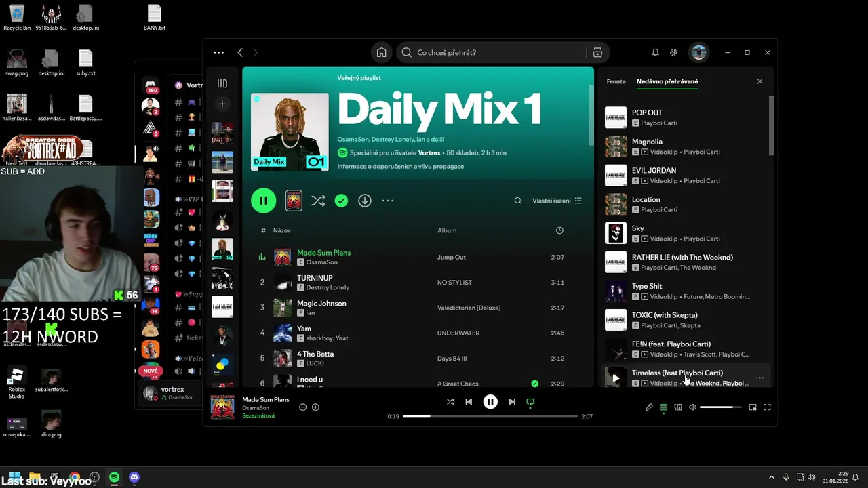Open Connect to a device icon

(678, 407)
